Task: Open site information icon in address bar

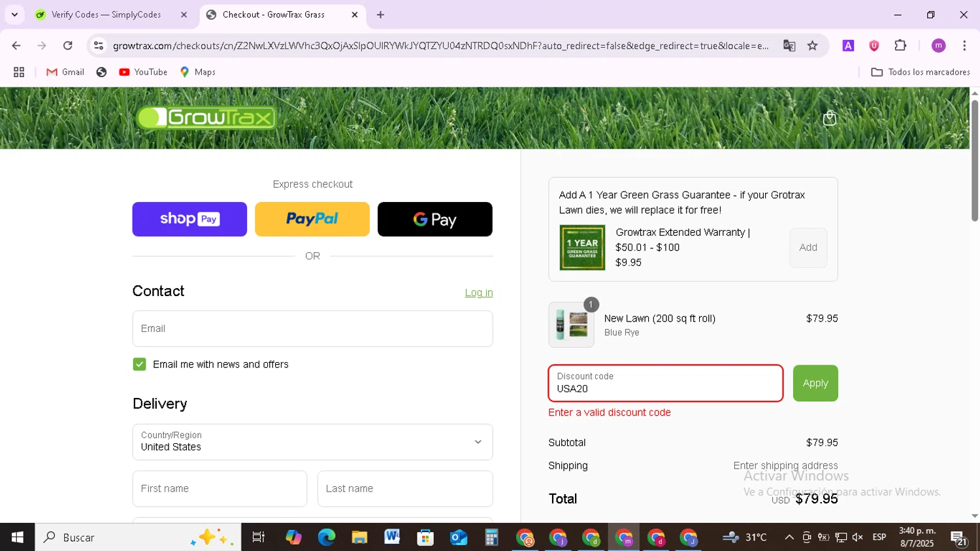Action: click(x=99, y=46)
